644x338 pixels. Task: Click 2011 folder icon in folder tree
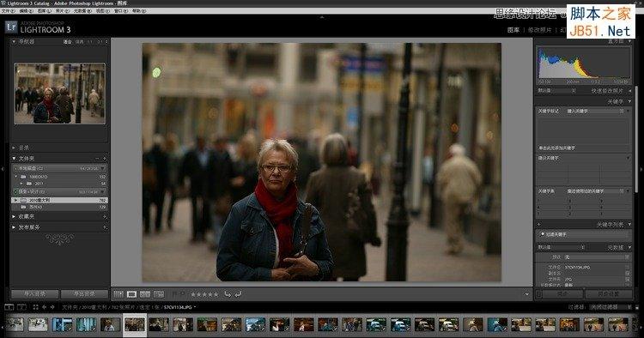[x=29, y=184]
